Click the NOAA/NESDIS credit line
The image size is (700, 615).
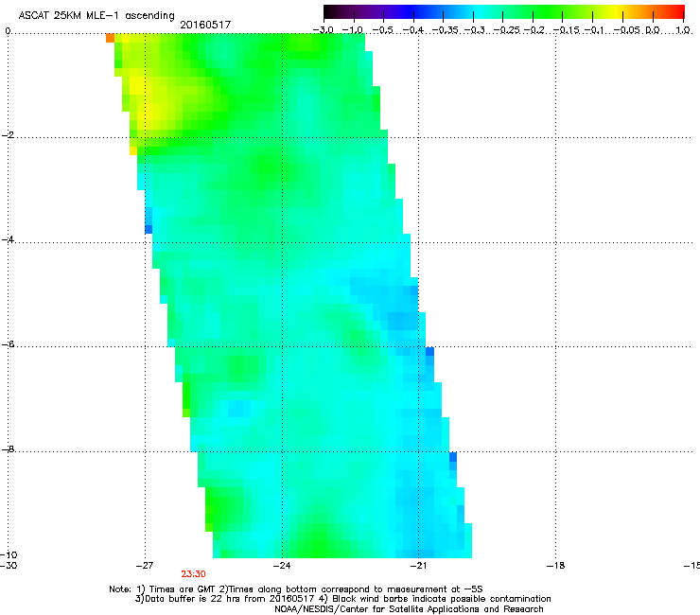(x=409, y=609)
